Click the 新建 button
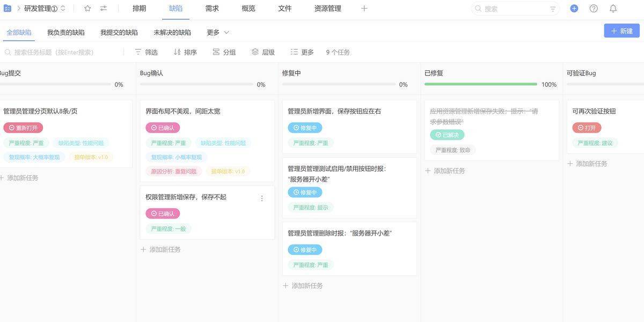This screenshot has width=644, height=322. (x=621, y=31)
